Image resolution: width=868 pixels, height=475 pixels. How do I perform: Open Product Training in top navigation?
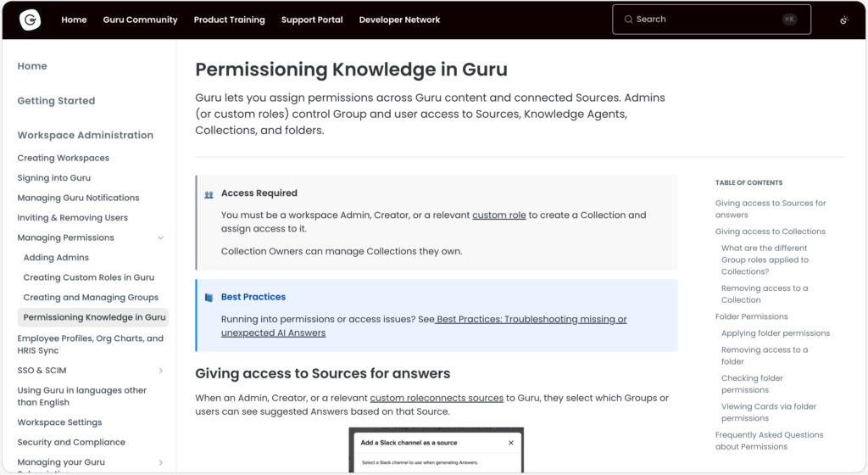click(x=229, y=20)
